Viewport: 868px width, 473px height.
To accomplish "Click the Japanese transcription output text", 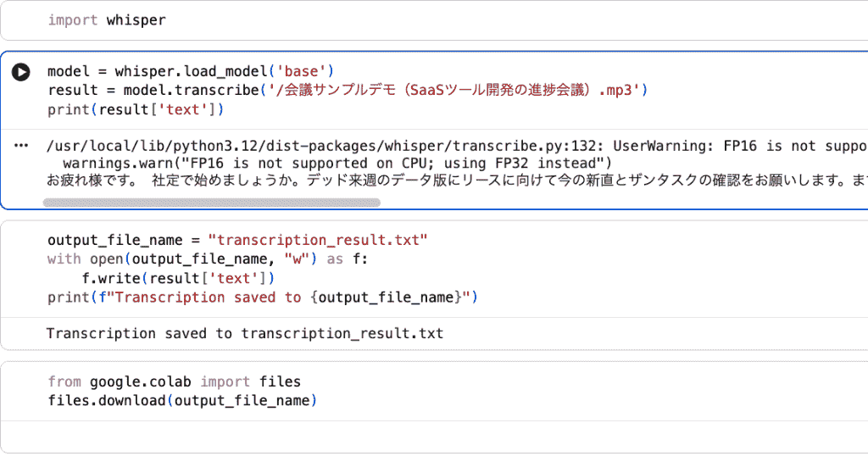I will point(457,181).
